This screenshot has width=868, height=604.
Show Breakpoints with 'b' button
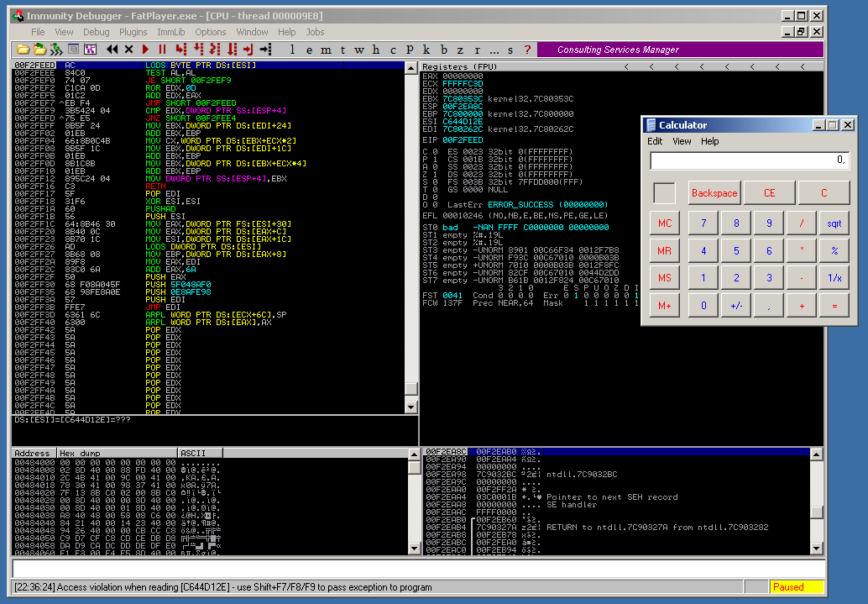click(443, 50)
